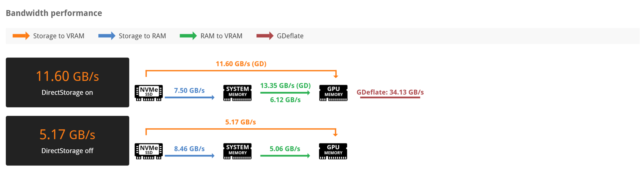644x179 pixels.
Task: Click the GPU Memory icon in DirectStorage off row
Action: click(x=333, y=151)
